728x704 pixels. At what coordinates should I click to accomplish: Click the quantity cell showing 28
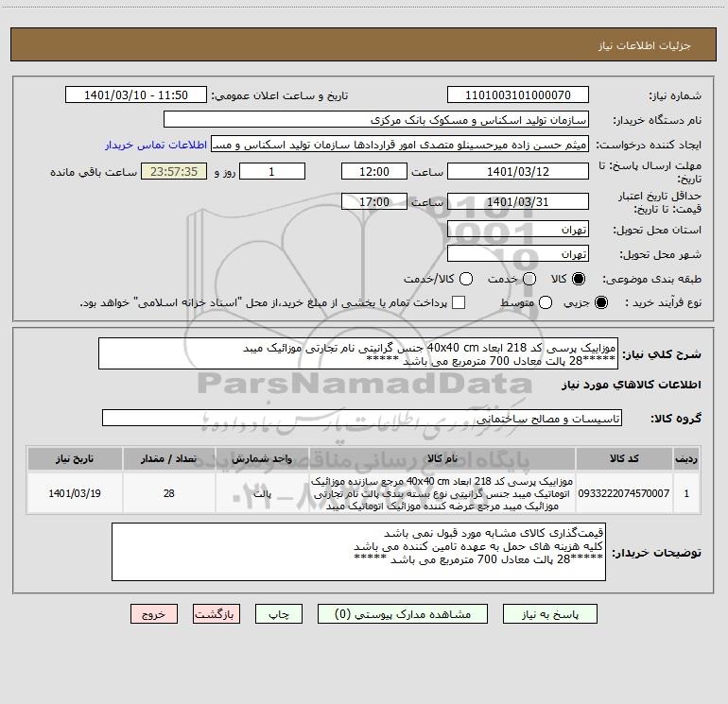tap(169, 493)
